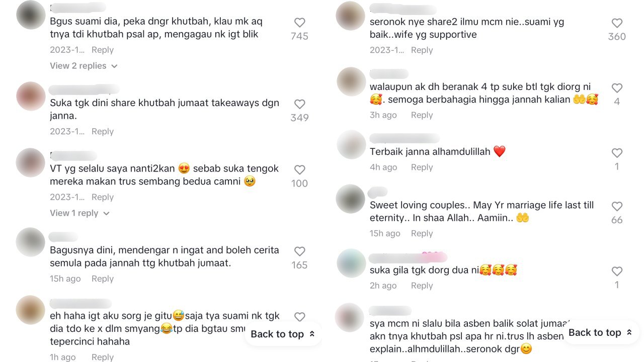Like the 'seronok nye share2 ilmu' comment
This screenshot has width=644, height=362.
(617, 23)
